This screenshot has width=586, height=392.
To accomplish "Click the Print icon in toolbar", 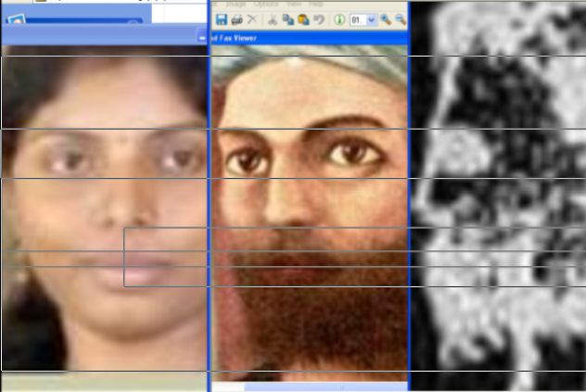I will pos(237,19).
